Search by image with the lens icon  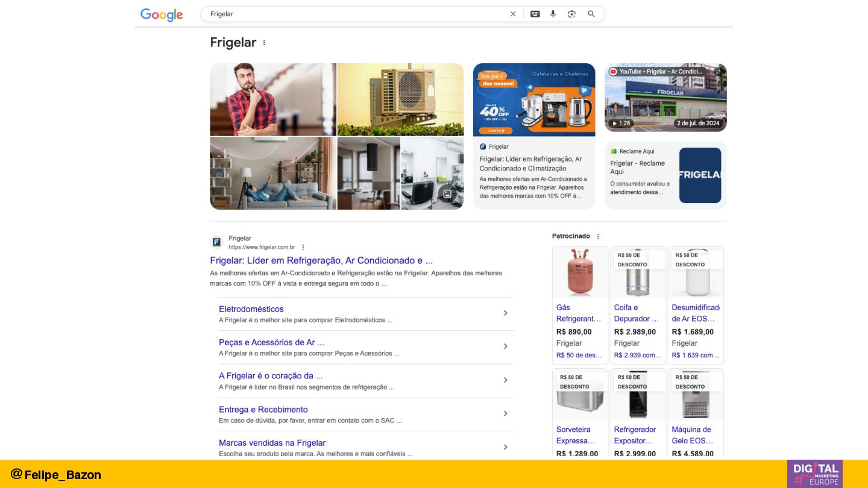(x=571, y=14)
